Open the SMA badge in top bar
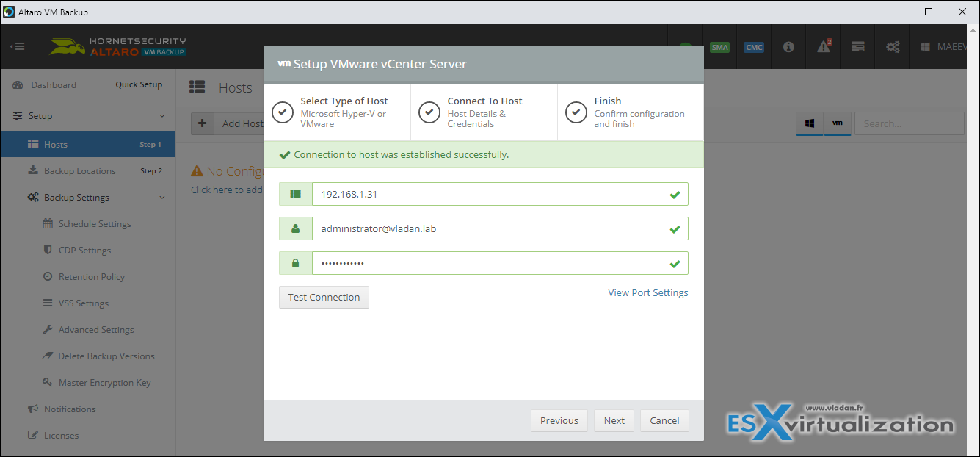 coord(719,47)
